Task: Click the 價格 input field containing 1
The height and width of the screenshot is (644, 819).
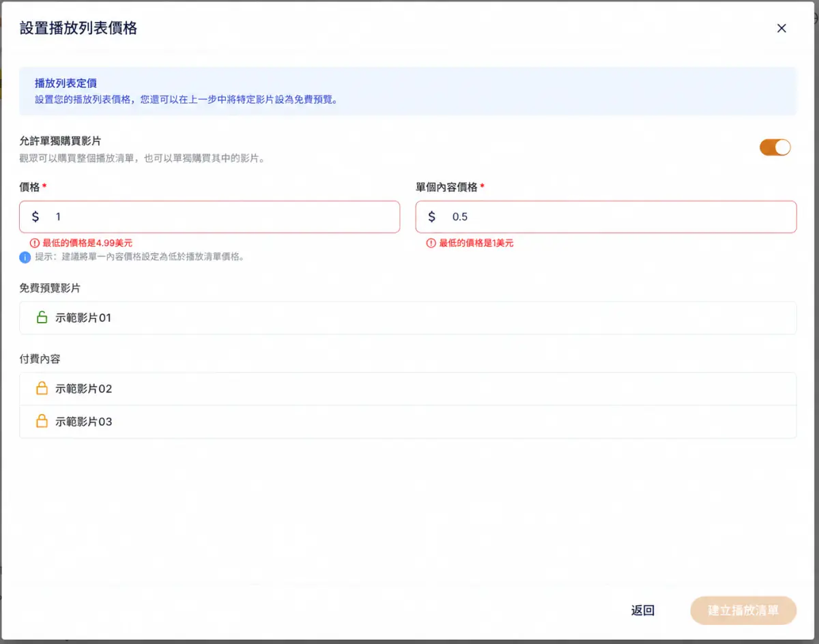Action: [210, 217]
